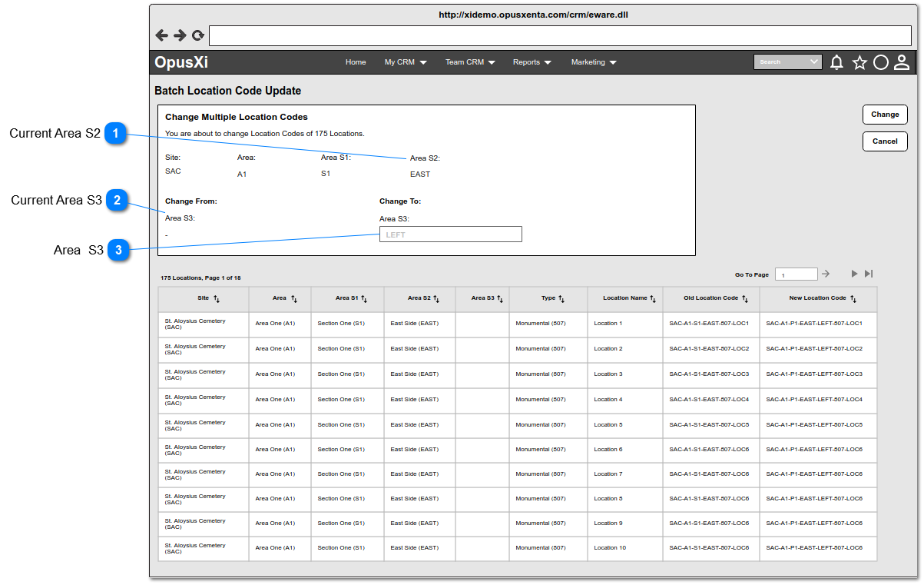
Task: Sort by Area S3 column arrows
Action: [x=499, y=298]
